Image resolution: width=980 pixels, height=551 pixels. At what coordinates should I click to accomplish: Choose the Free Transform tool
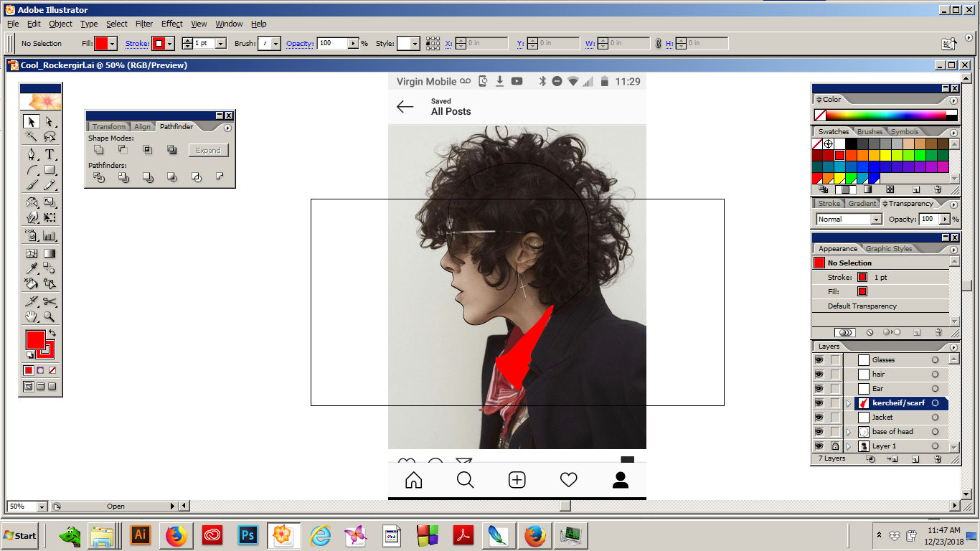pyautogui.click(x=50, y=217)
